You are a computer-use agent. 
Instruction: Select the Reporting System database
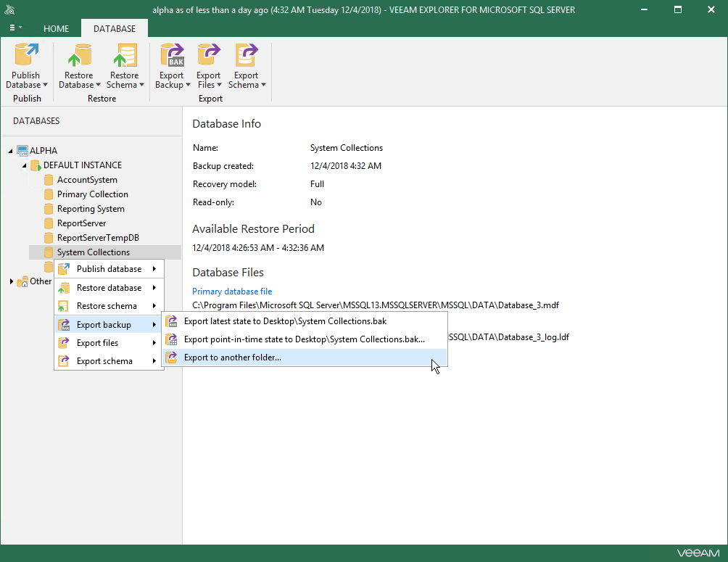click(x=91, y=209)
